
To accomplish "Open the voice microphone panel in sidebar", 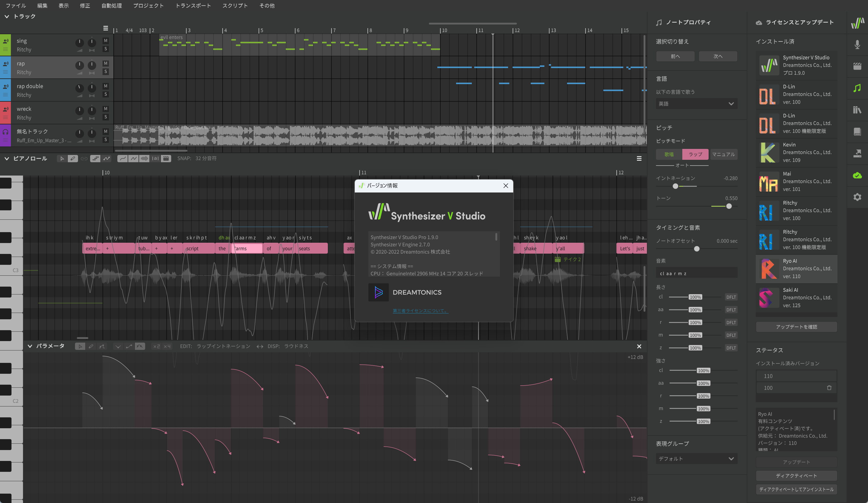I will click(x=857, y=44).
